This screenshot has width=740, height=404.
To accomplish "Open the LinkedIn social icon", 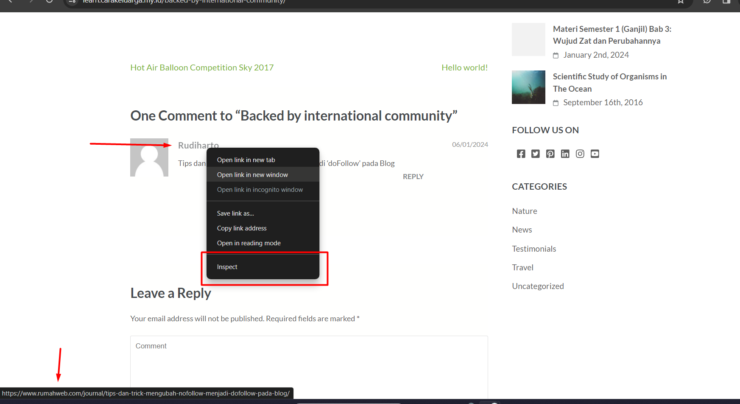I will coord(565,154).
